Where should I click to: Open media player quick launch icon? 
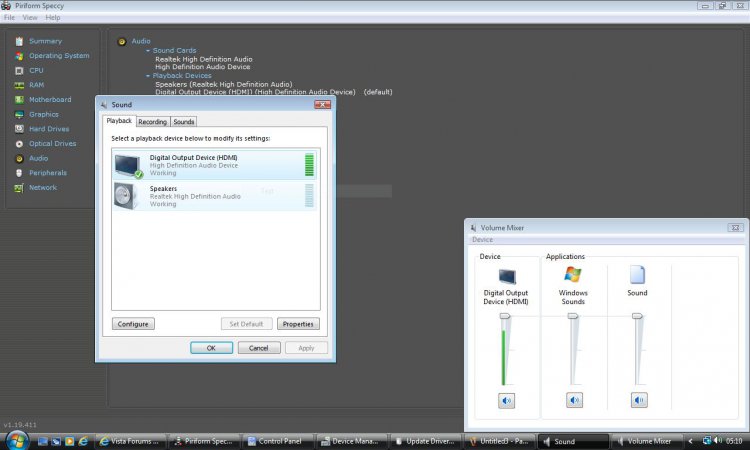(x=69, y=441)
